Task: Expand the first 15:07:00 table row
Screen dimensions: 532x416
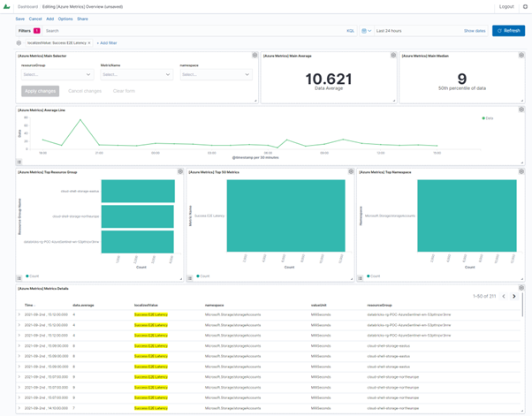Action: (19, 376)
